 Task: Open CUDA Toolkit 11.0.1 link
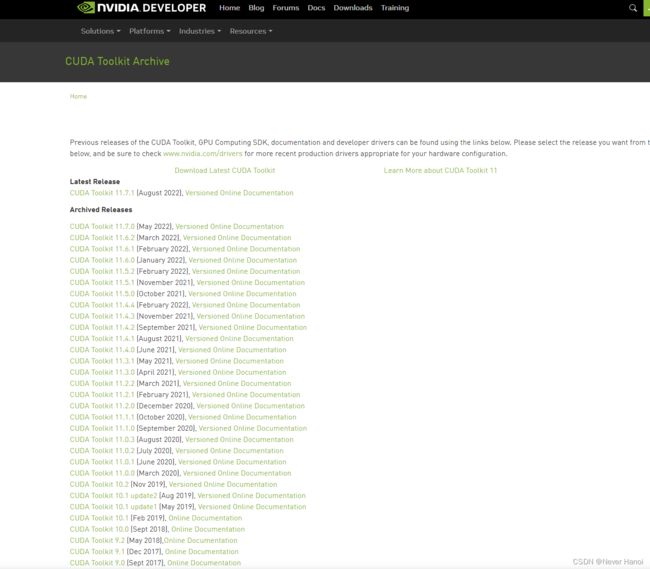pos(102,461)
